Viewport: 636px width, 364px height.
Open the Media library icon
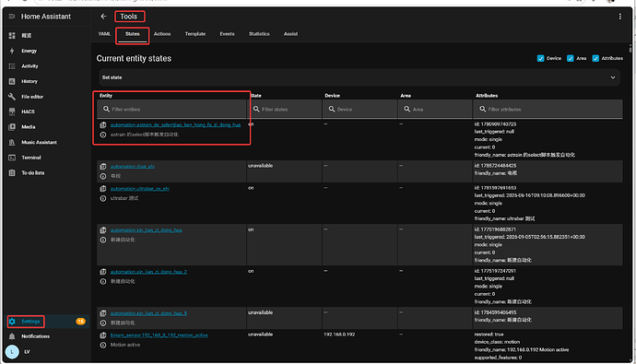(x=12, y=127)
